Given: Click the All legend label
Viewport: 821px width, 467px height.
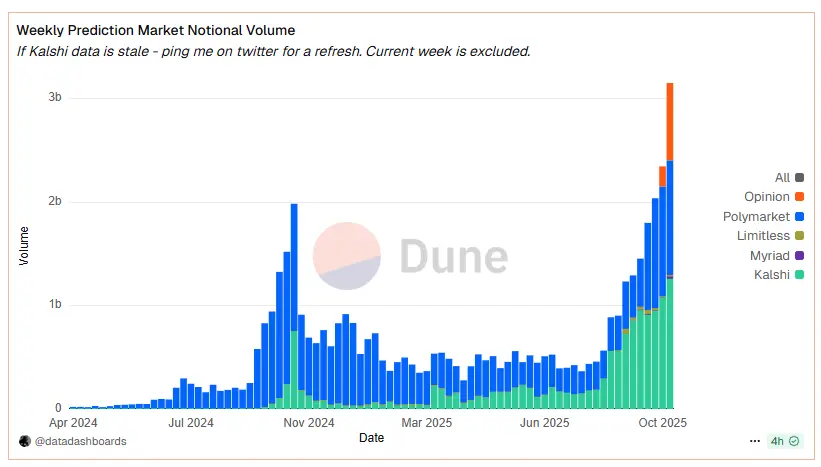Looking at the screenshot, I should point(782,178).
